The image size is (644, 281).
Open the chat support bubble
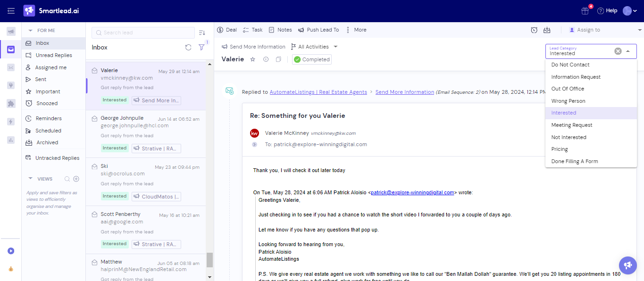(628, 265)
